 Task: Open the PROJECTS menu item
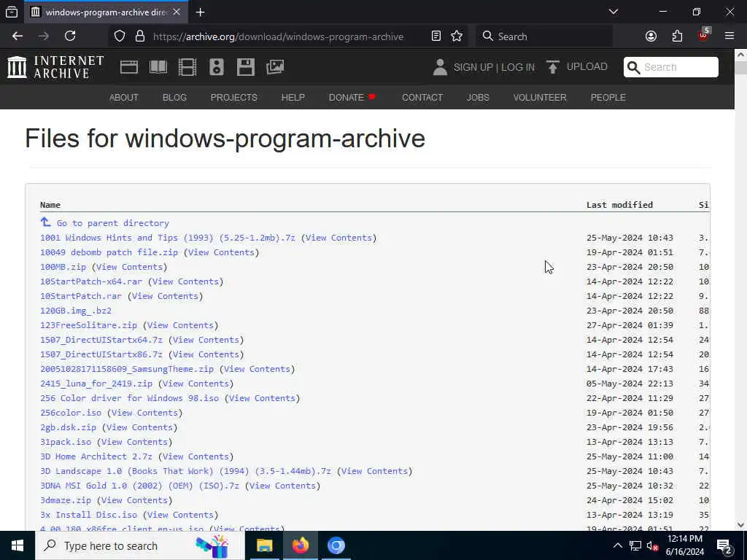pyautogui.click(x=234, y=97)
